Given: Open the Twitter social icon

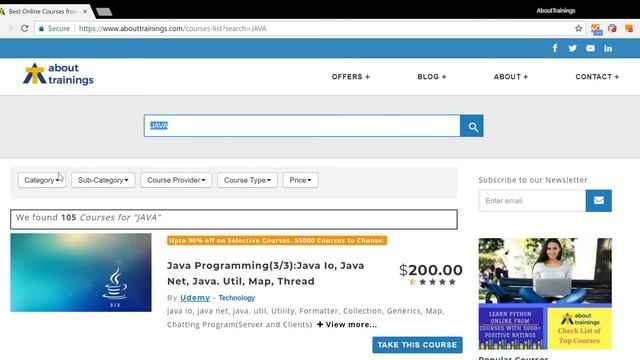Looking at the screenshot, I should [x=572, y=48].
